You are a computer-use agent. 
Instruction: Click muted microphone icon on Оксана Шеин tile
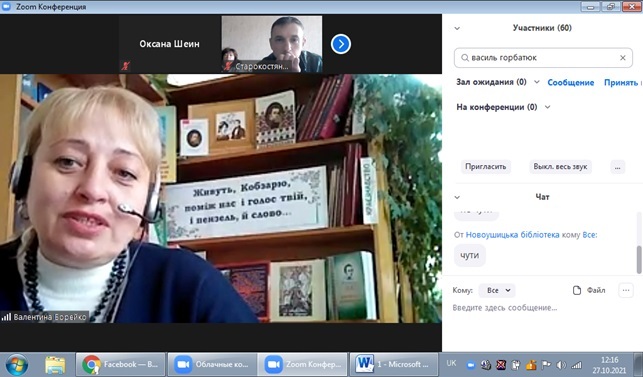[x=125, y=66]
